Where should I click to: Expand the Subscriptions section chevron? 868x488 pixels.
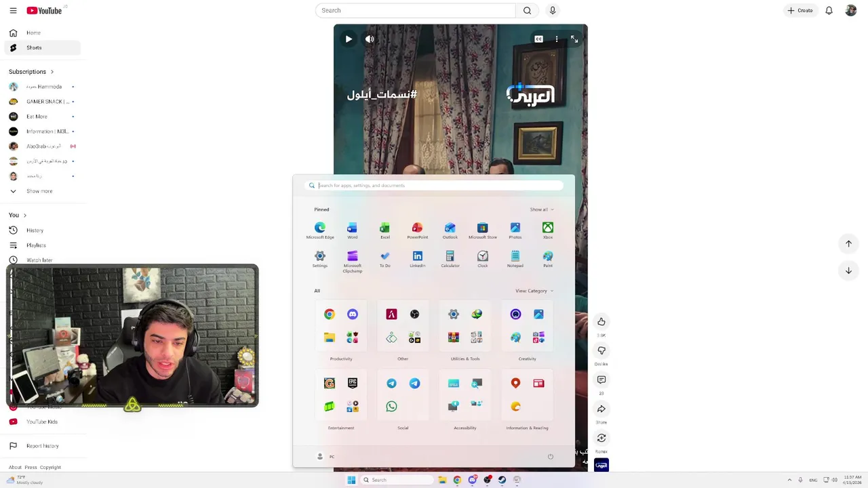click(52, 72)
